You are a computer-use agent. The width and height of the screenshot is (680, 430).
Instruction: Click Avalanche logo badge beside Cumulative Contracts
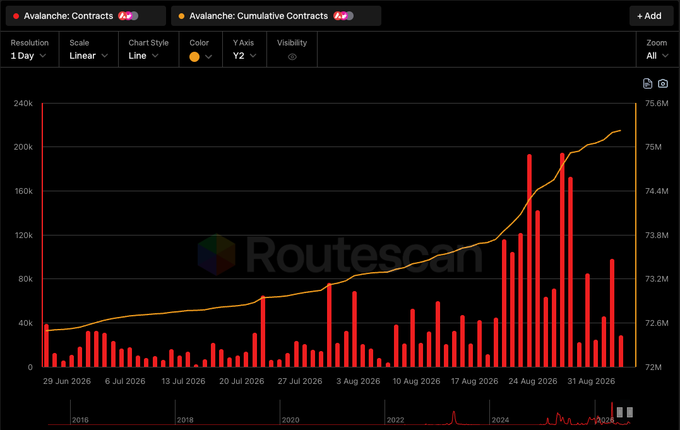(x=343, y=16)
